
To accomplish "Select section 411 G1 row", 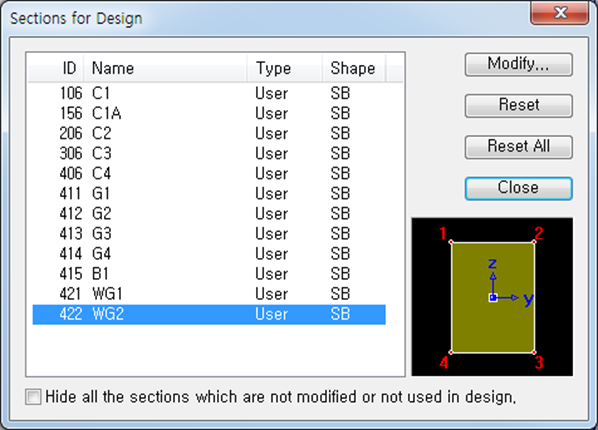I will [209, 193].
